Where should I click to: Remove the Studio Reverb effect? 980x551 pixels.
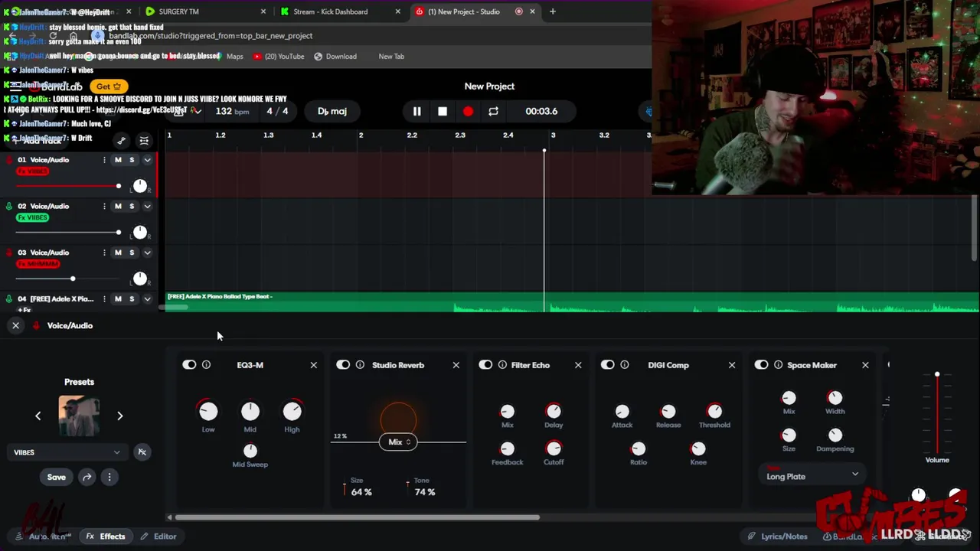coord(456,365)
